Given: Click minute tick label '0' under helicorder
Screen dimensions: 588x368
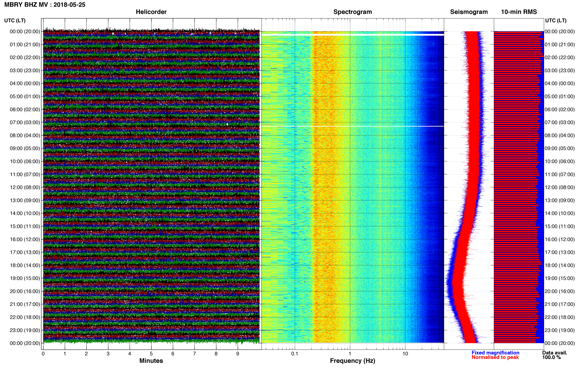Looking at the screenshot, I should (43, 354).
